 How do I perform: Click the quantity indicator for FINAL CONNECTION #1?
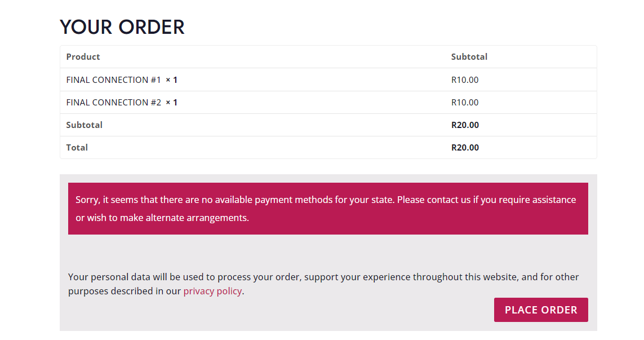[x=174, y=80]
